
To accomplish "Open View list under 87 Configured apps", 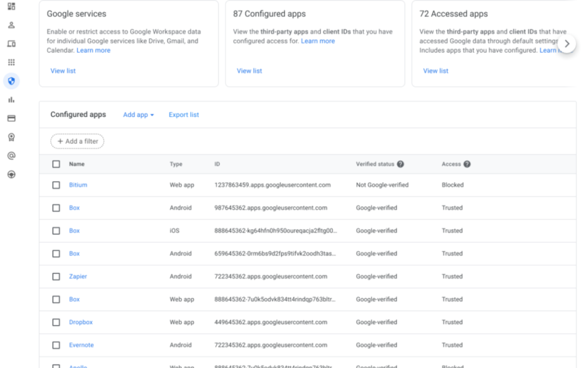I will (x=249, y=71).
